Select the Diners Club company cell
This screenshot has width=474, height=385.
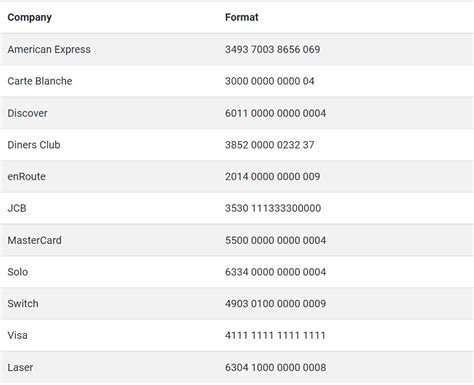(x=34, y=145)
